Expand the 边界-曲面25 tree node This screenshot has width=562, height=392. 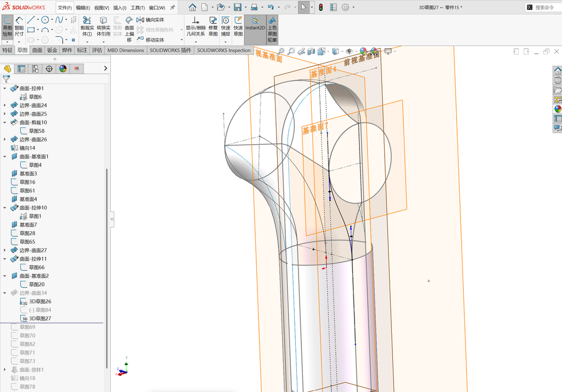[x=4, y=114]
